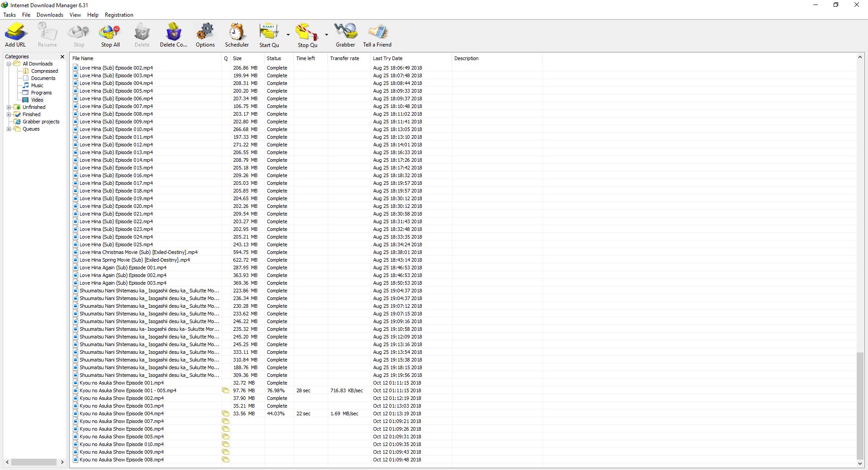The image size is (868, 470).
Task: Open the Registration menu
Action: 119,15
